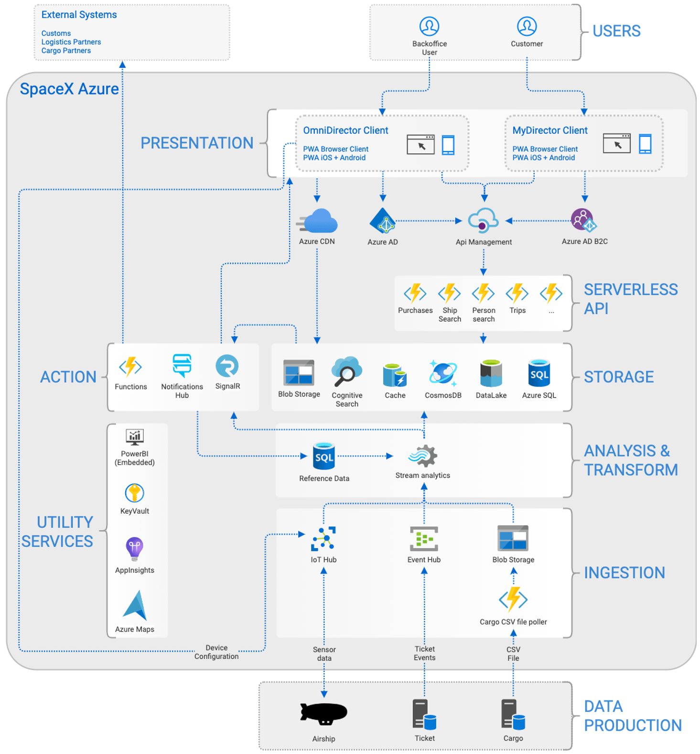Select the STORAGE layer label
The image size is (700, 754).
pyautogui.click(x=619, y=377)
